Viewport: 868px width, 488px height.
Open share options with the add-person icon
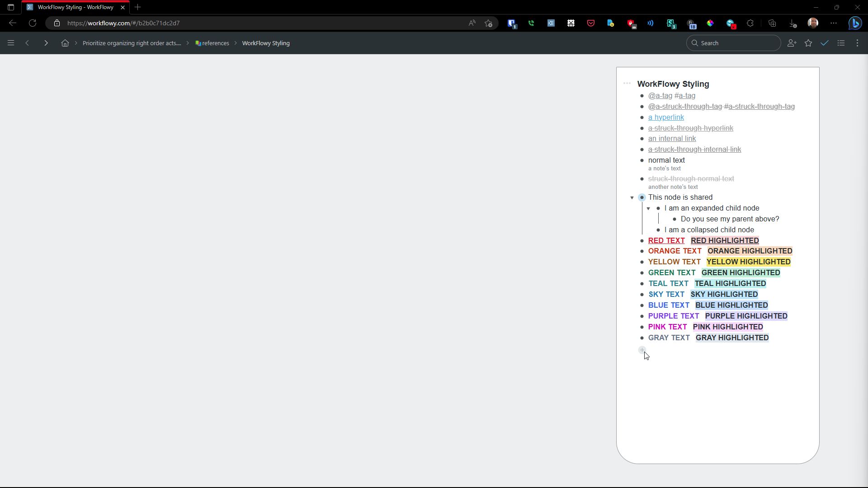[792, 43]
